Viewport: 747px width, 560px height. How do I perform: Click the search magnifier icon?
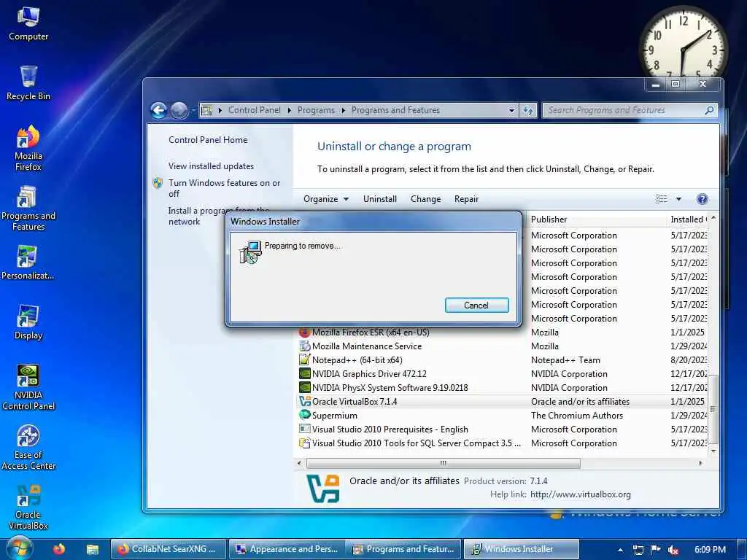click(709, 110)
